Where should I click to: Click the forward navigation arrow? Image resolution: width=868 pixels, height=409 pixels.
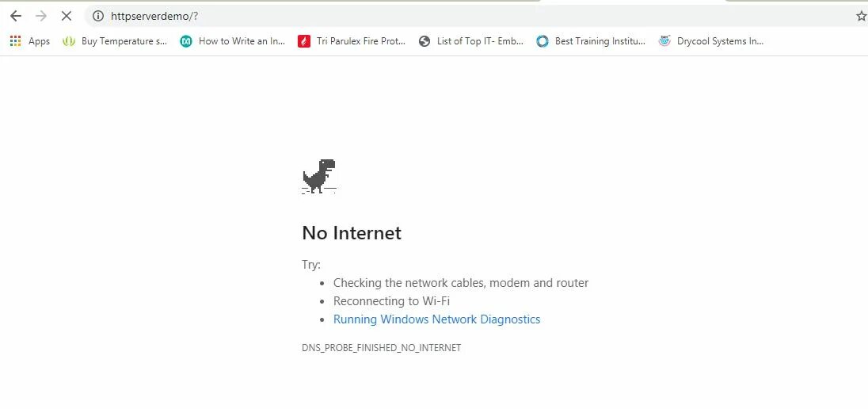pyautogui.click(x=41, y=16)
